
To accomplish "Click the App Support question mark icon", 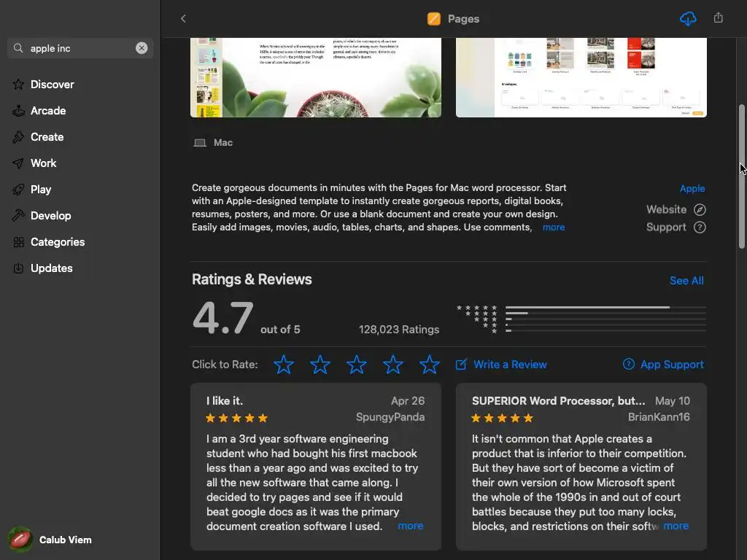I will tap(629, 365).
